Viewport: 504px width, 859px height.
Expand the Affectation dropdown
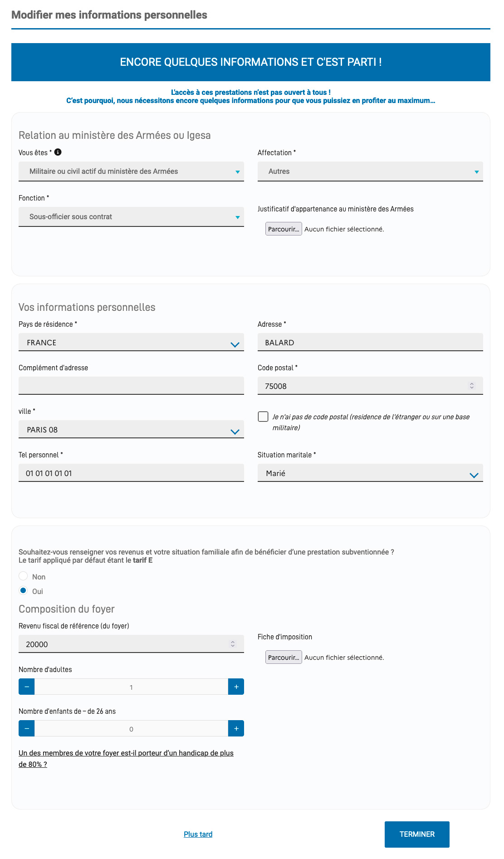pyautogui.click(x=370, y=172)
